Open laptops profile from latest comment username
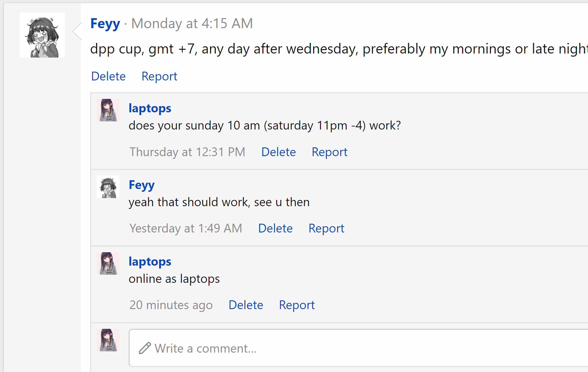The width and height of the screenshot is (588, 372). 150,262
